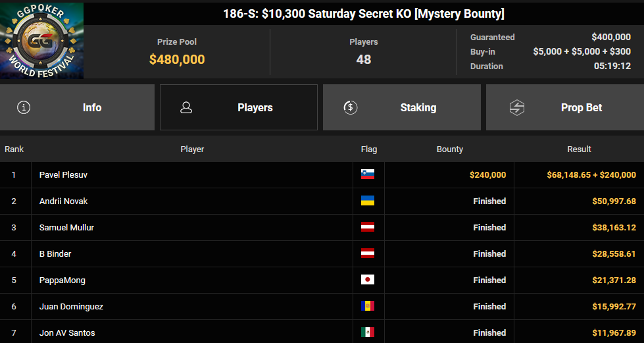Click the Info circle icon
Viewport: 644px width, 343px height.
click(x=24, y=107)
